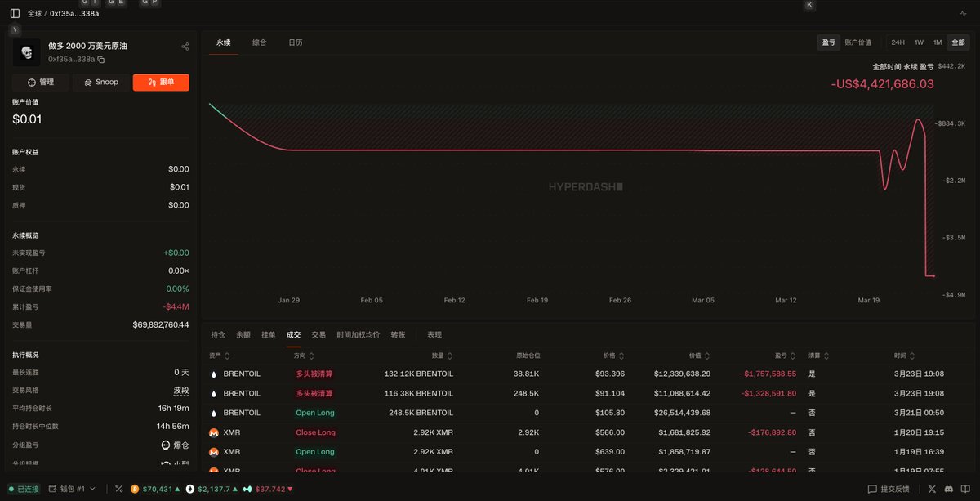Screen dimensions: 980x501
Task: Click the 提交反馈 feedback link
Action: [889, 489]
